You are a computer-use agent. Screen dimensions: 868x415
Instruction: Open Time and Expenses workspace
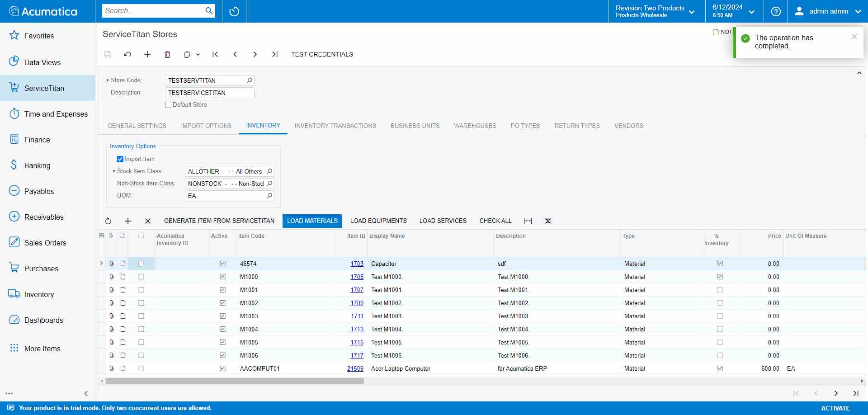pyautogui.click(x=47, y=114)
